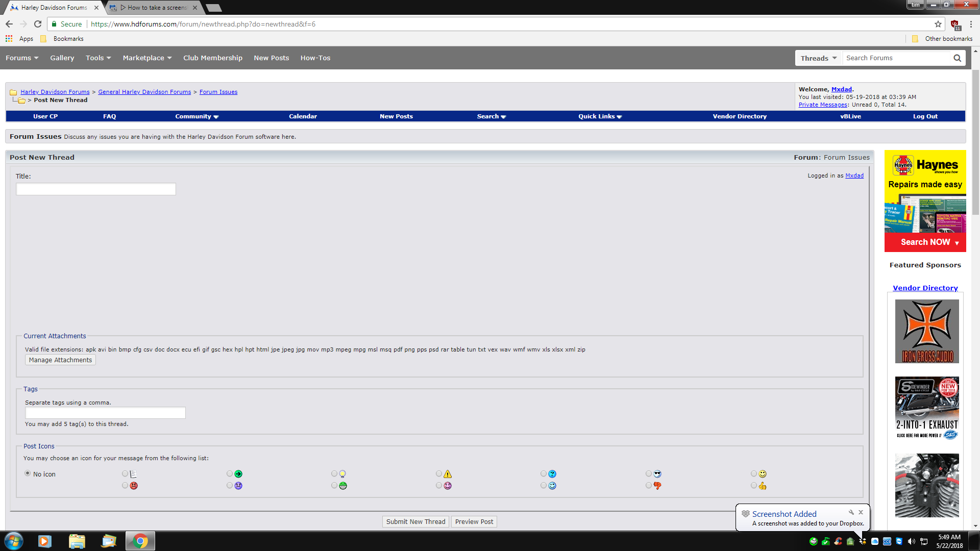Expand the Threads search type dropdown
The image size is (980, 551).
click(818, 58)
